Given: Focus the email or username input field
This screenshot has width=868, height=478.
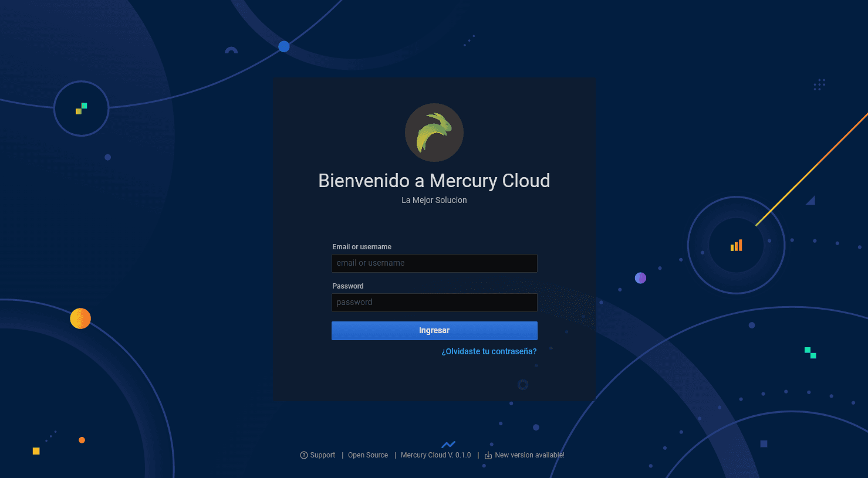Looking at the screenshot, I should point(434,263).
